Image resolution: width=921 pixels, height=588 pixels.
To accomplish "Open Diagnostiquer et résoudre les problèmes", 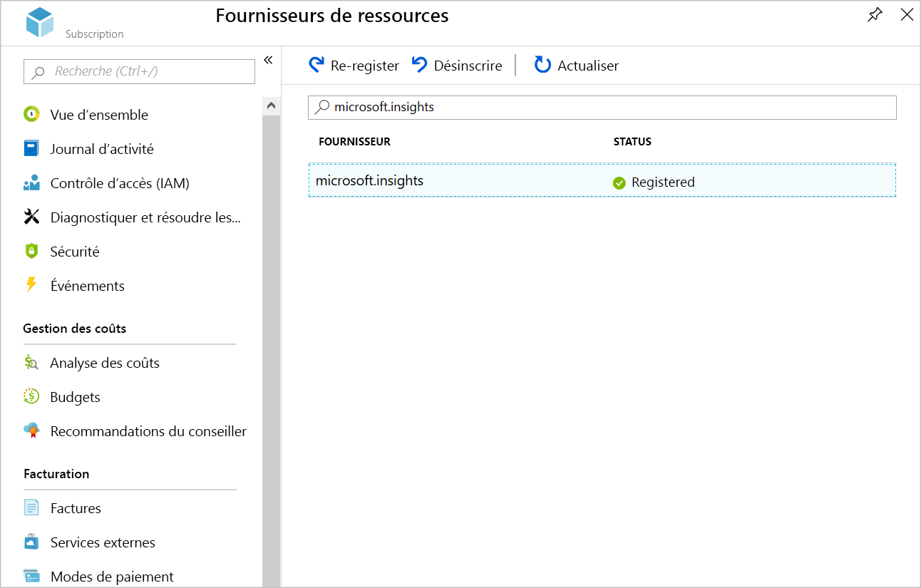I will pyautogui.click(x=145, y=217).
